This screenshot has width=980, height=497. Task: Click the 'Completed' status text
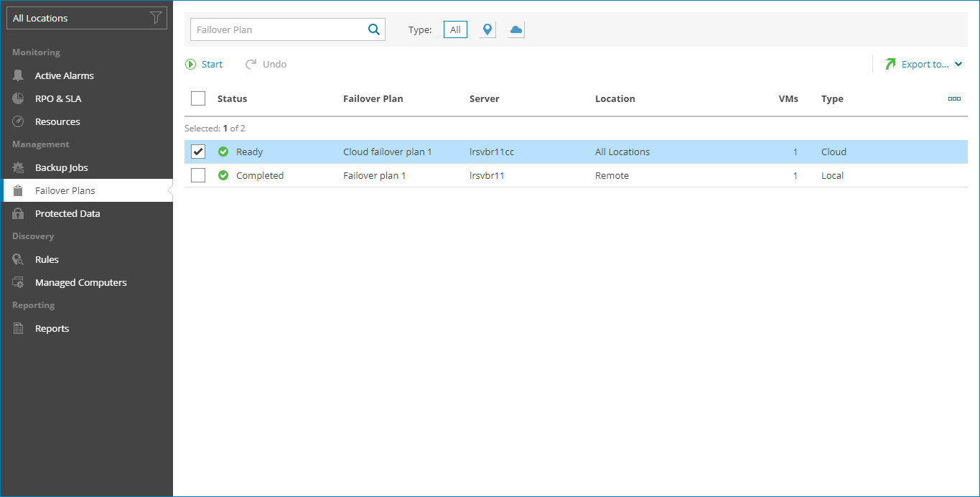tap(260, 175)
